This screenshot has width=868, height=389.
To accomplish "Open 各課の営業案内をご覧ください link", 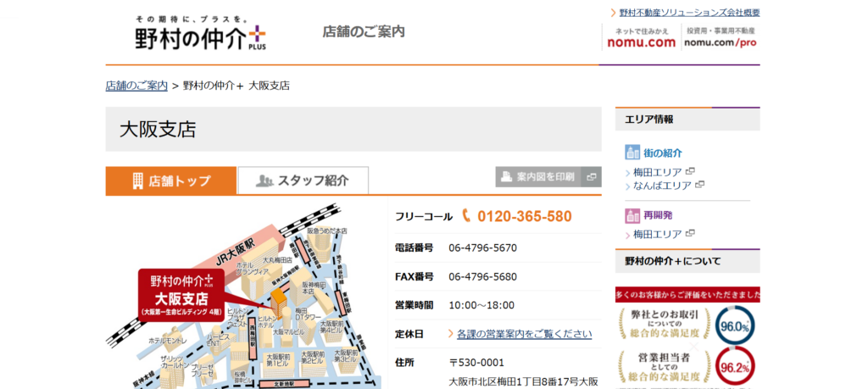I will click(524, 334).
